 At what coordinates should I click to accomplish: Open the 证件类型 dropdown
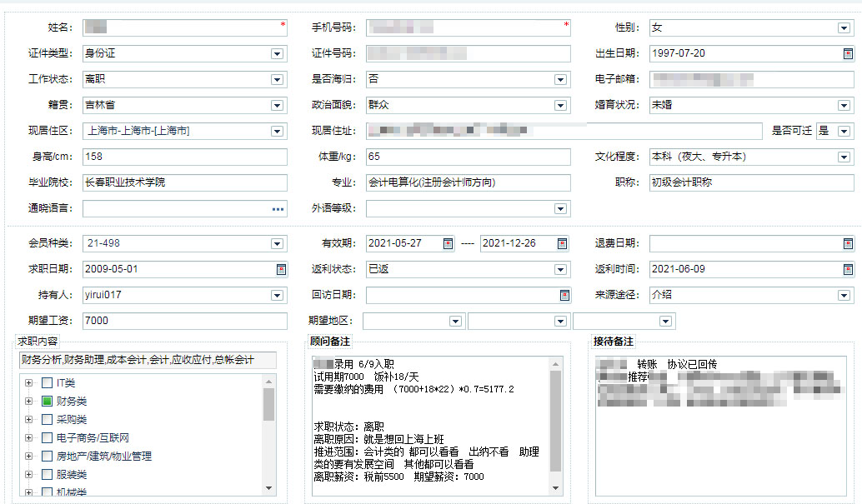pyautogui.click(x=277, y=54)
